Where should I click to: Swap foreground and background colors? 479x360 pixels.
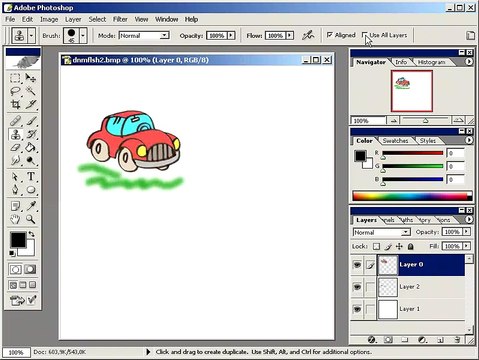(31, 234)
